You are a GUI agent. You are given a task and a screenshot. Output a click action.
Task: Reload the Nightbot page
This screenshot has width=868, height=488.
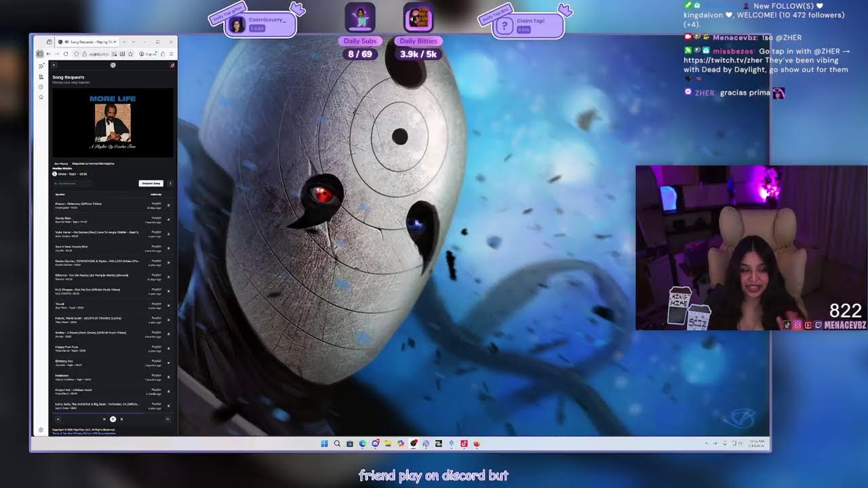coord(66,54)
